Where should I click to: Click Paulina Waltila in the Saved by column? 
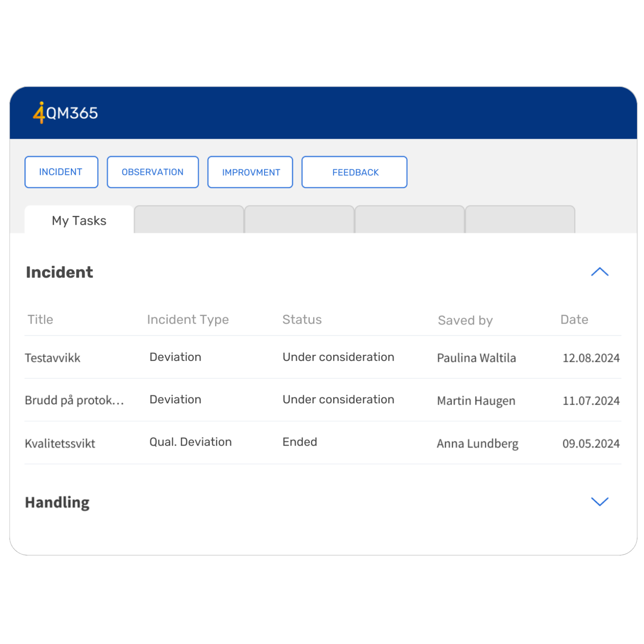click(476, 358)
